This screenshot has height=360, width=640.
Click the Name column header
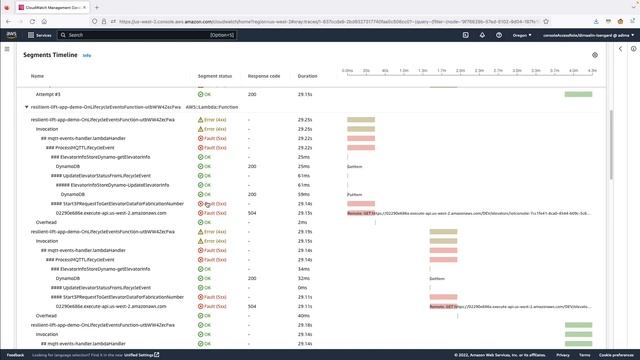(x=37, y=76)
